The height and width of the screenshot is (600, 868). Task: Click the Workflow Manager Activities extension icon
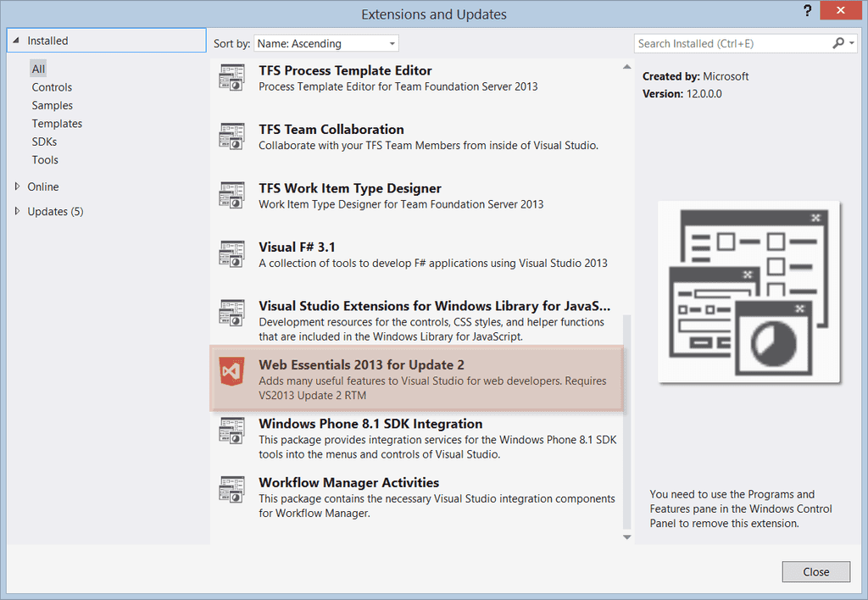coord(231,489)
